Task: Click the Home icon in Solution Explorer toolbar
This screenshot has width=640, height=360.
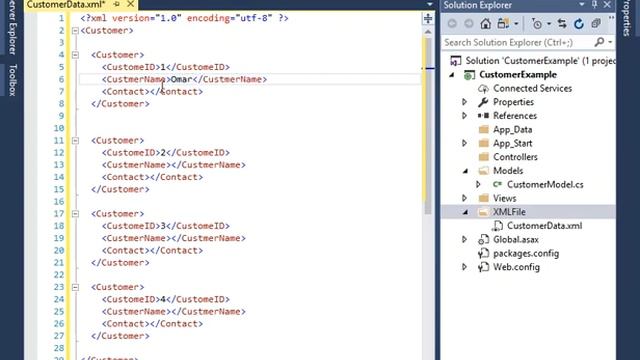Action: [x=485, y=24]
